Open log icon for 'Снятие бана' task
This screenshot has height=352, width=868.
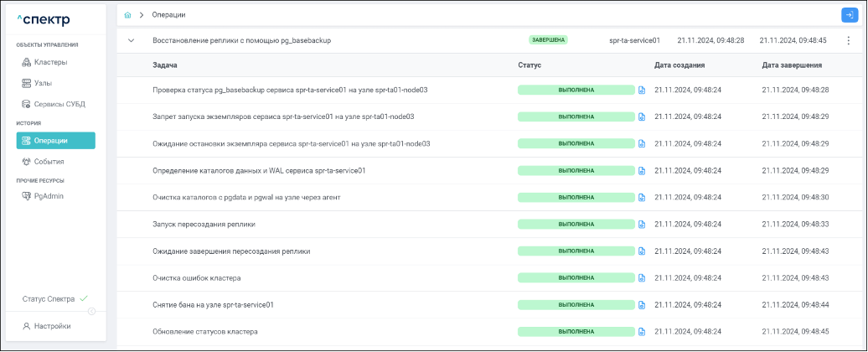pos(642,305)
